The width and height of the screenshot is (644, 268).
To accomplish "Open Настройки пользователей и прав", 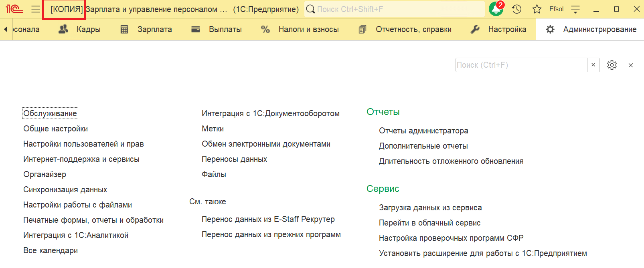I will coord(83,144).
